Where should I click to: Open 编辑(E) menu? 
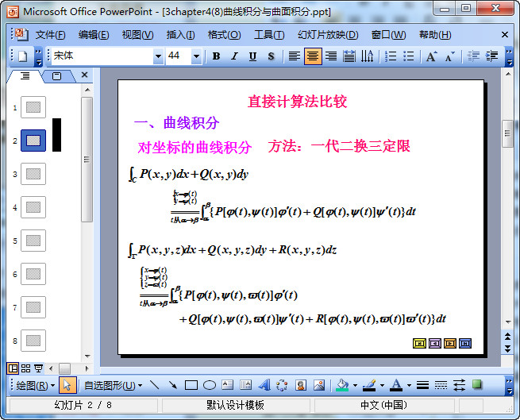point(94,35)
